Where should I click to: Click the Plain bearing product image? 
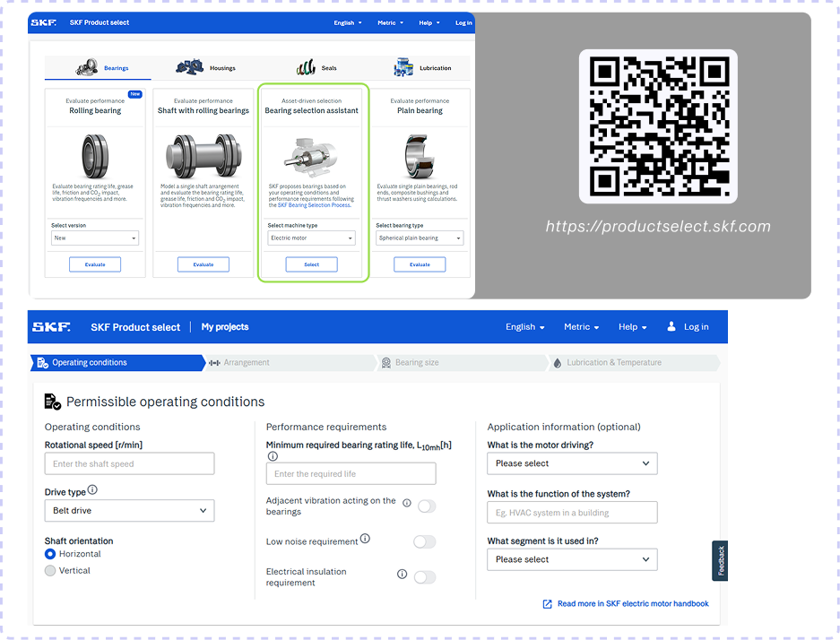(x=420, y=156)
